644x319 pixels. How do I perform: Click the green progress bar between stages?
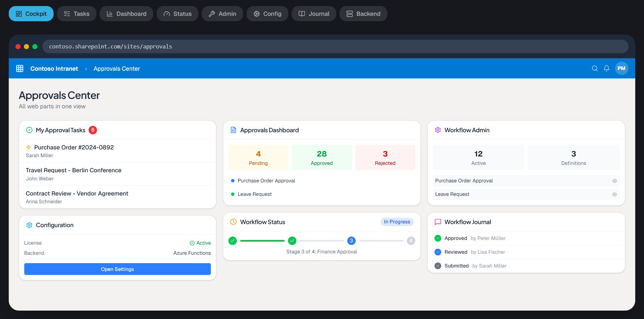point(262,241)
